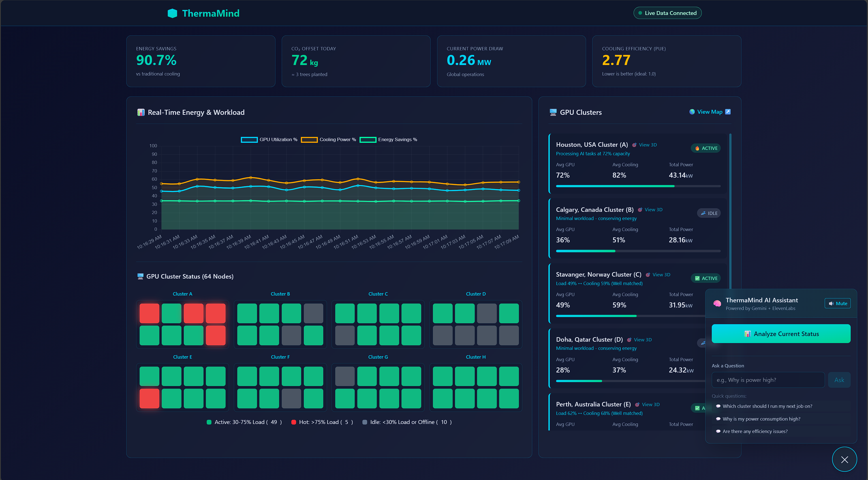Toggle Cooling Power % legend series
The height and width of the screenshot is (480, 868).
click(328, 139)
